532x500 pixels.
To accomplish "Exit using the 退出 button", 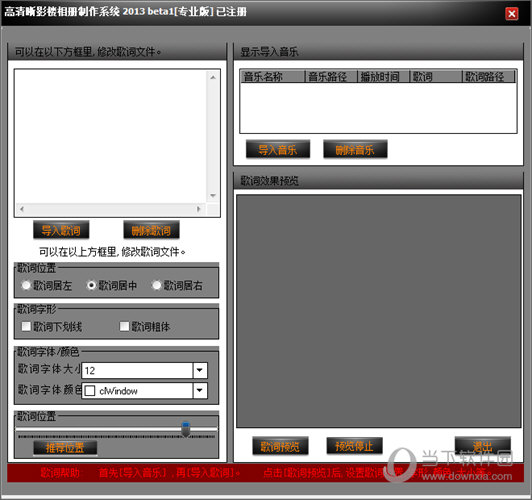I will click(x=482, y=446).
